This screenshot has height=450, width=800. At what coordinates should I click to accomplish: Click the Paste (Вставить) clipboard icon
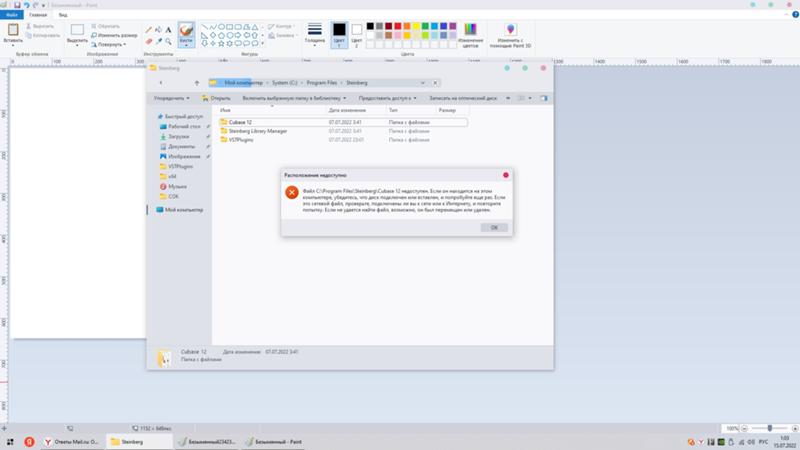13,30
